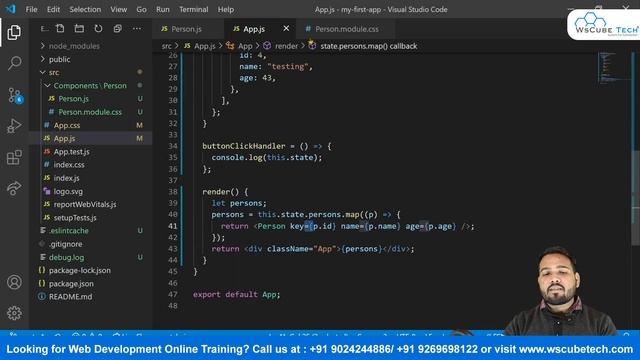Image resolution: width=640 pixels, height=360 pixels.
Task: Open the Run and Debug view
Action: point(14,126)
